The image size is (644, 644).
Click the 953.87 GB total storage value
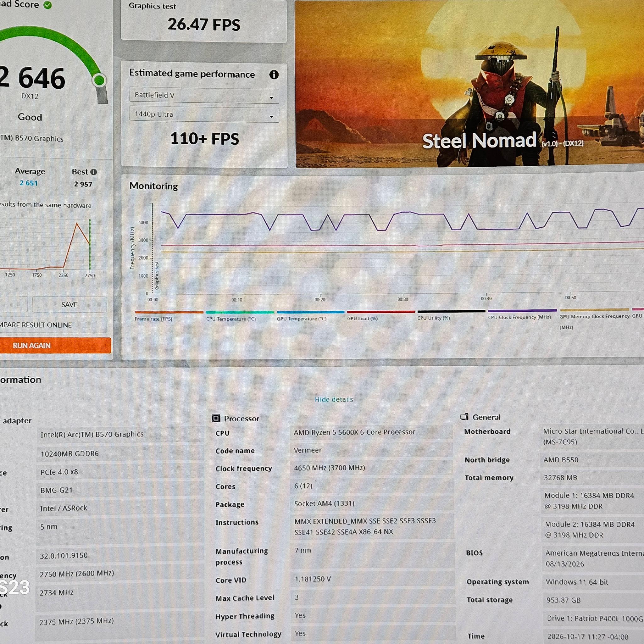tap(593, 600)
